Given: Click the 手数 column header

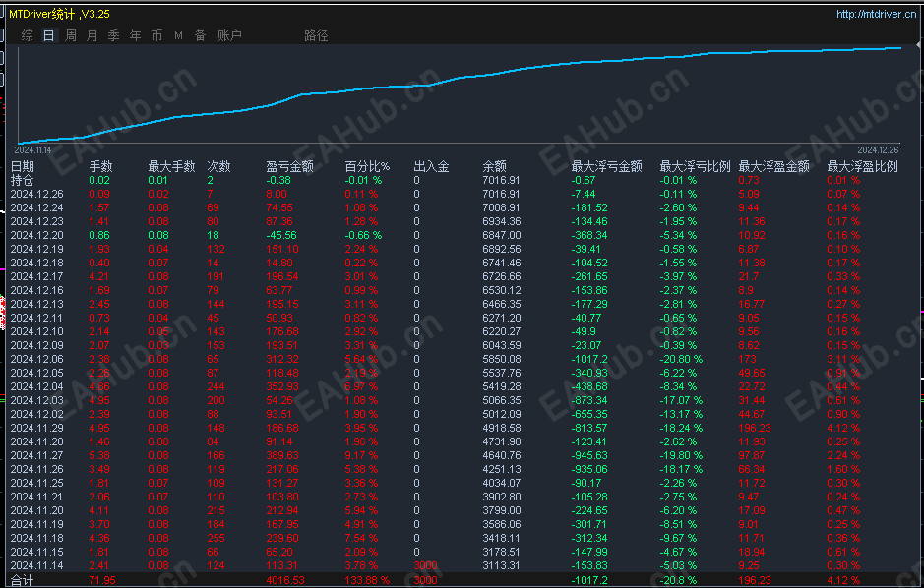Looking at the screenshot, I should point(100,166).
